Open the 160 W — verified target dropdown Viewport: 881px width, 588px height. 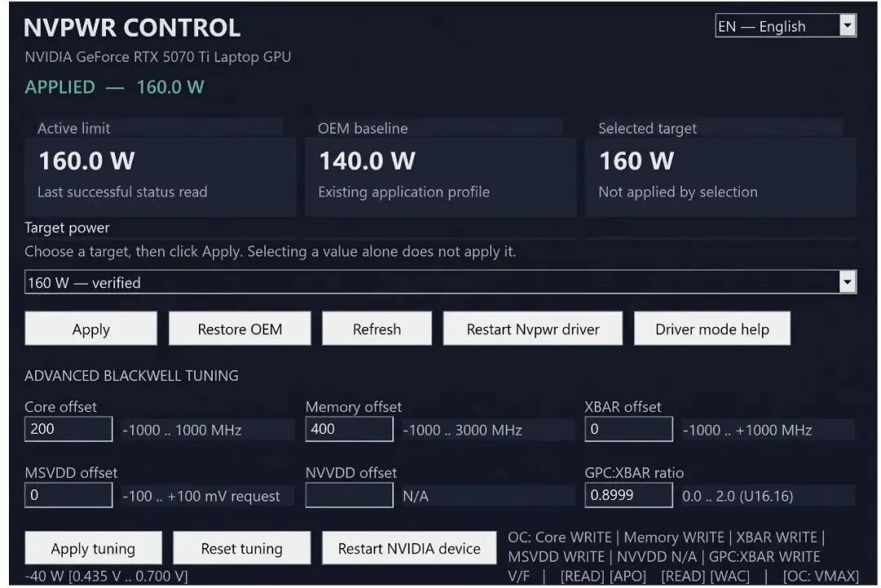(440, 282)
